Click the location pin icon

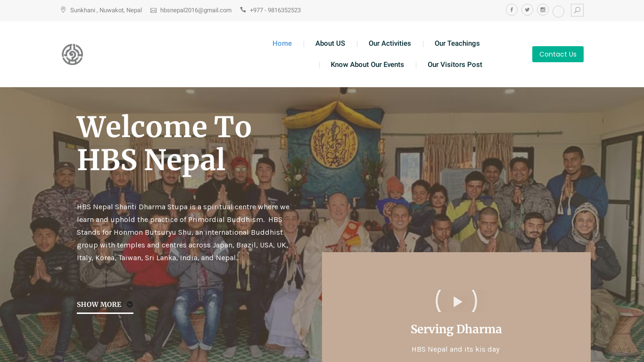[63, 10]
